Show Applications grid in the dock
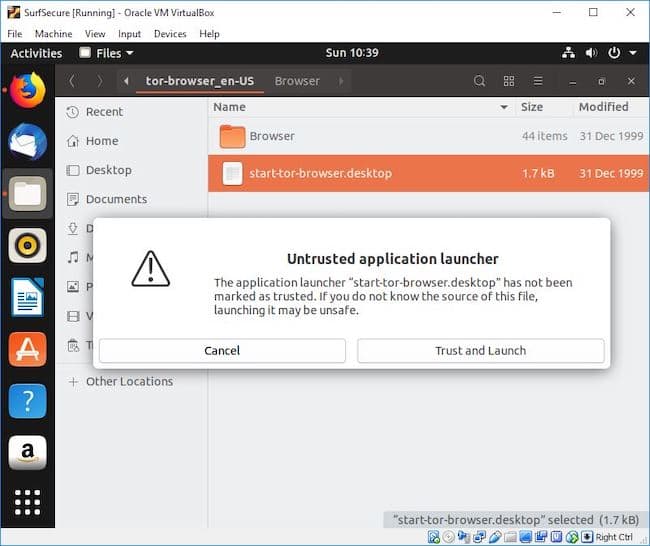Viewport: 650px width, 546px height. [x=27, y=502]
